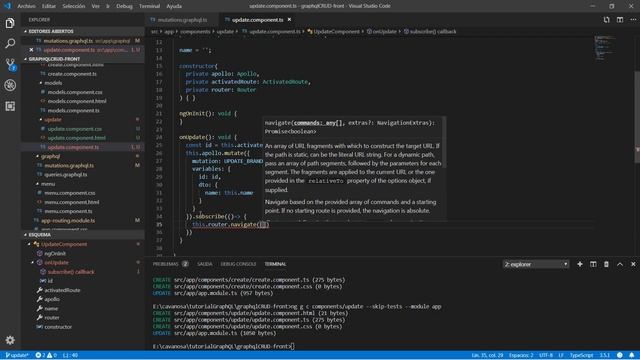640x360 pixels.
Task: Open the Archivo menu
Action: click(x=27, y=6)
